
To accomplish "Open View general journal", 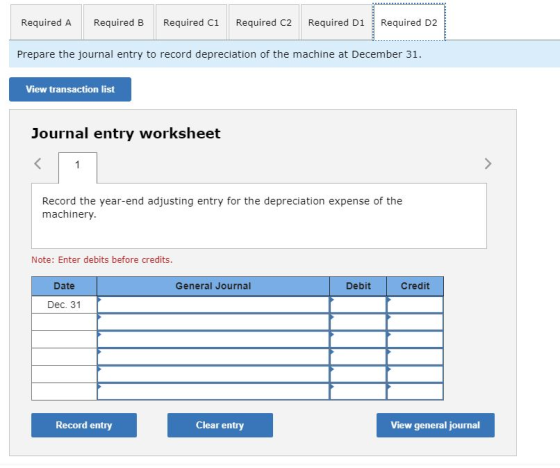I will 435,425.
